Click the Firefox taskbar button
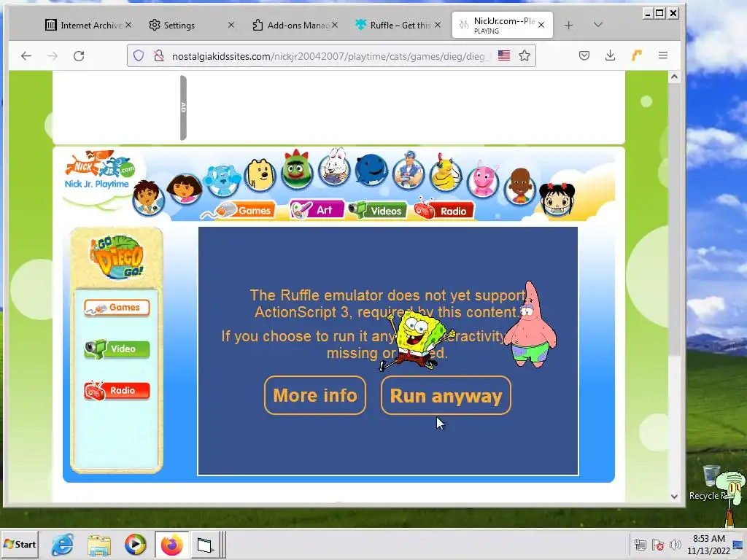The height and width of the screenshot is (560, 747). coord(171,544)
